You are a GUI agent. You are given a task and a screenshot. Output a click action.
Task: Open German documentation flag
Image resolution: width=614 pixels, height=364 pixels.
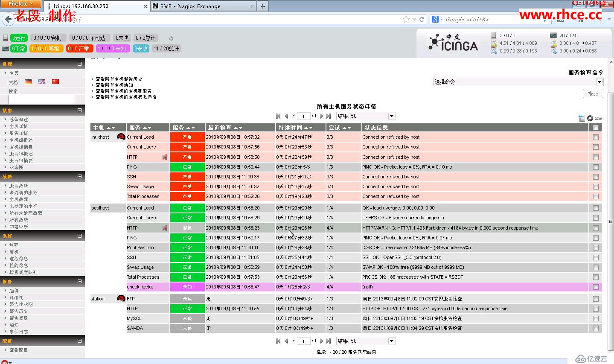(x=28, y=82)
